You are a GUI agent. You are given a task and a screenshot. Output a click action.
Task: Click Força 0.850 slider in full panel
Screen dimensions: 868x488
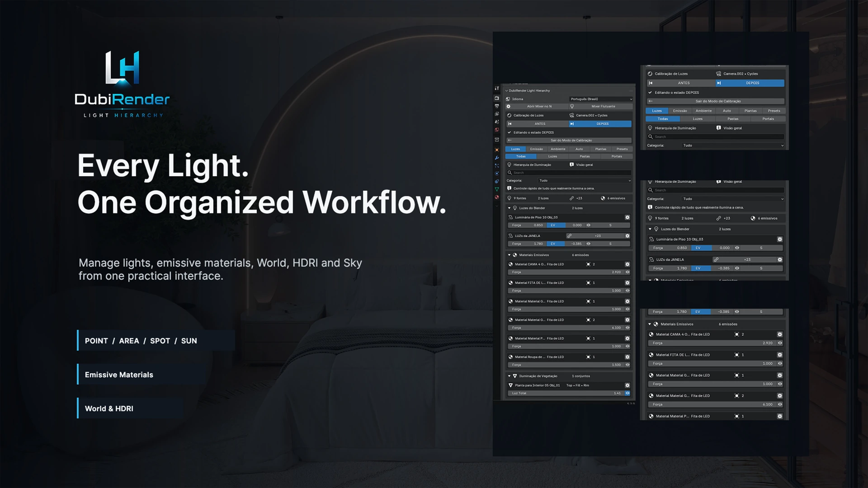[x=527, y=225]
